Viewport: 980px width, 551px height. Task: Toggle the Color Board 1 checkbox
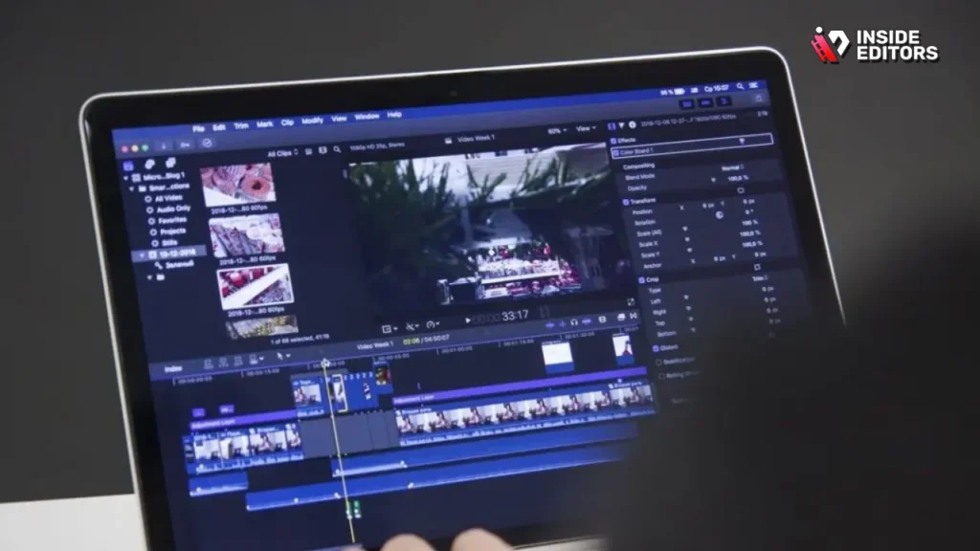click(616, 152)
